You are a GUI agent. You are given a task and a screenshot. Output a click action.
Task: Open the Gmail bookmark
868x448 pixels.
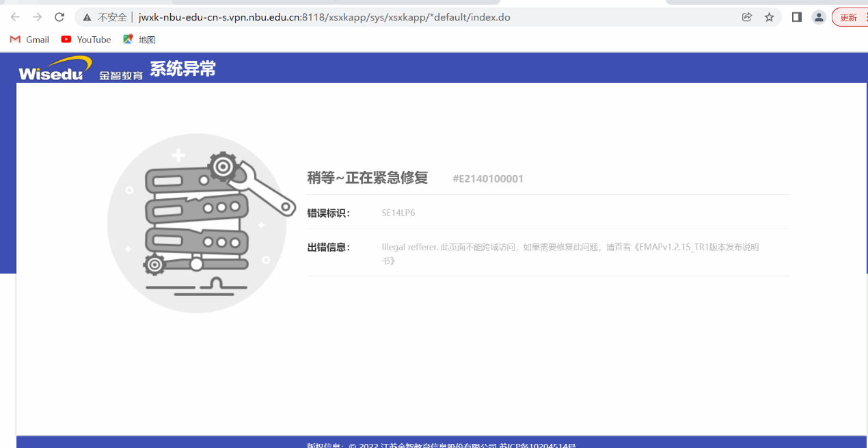(30, 40)
